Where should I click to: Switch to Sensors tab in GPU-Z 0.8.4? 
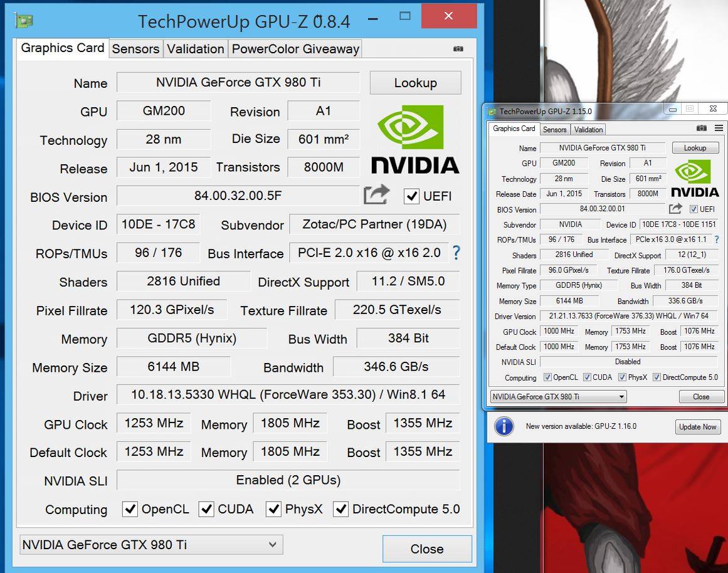click(x=135, y=49)
